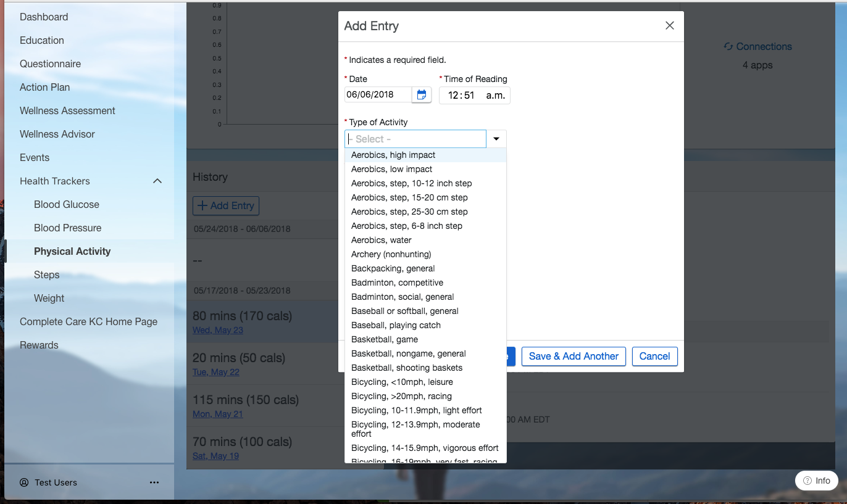
Task: Click Save & Add Another
Action: click(x=573, y=356)
